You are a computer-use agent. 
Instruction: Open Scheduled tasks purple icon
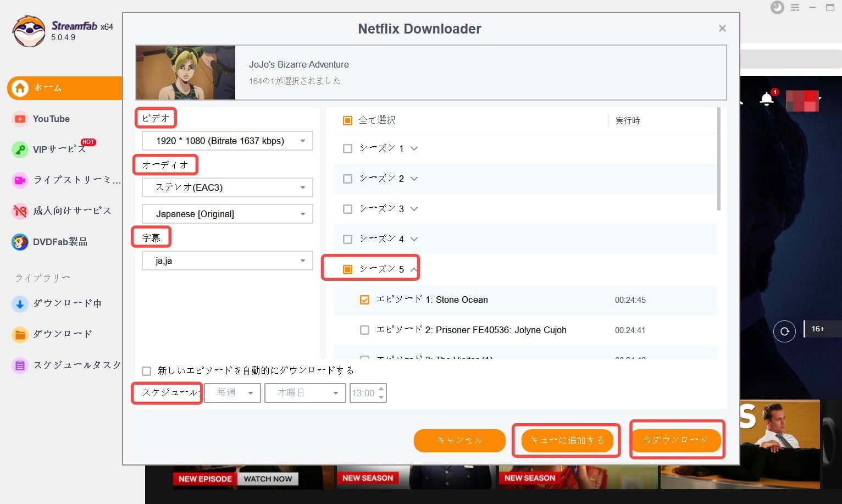tap(20, 365)
